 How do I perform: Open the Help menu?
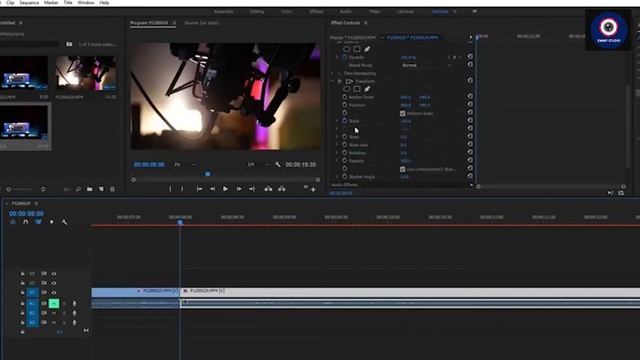(104, 2)
